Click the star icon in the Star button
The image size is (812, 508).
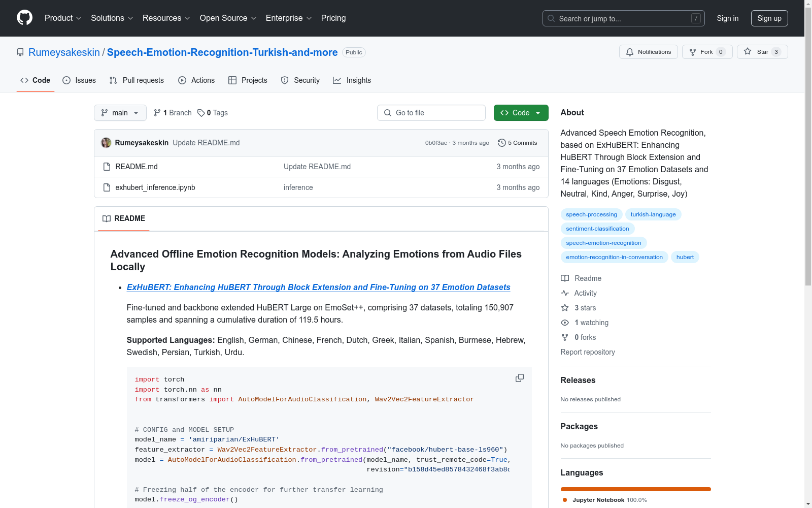(748, 51)
